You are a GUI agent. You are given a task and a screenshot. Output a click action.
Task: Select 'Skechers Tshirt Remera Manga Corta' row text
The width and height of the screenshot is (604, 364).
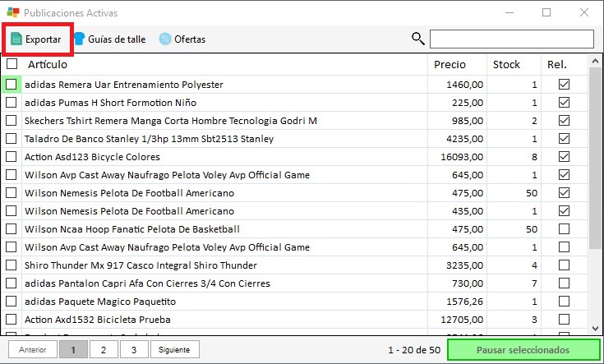click(x=171, y=121)
